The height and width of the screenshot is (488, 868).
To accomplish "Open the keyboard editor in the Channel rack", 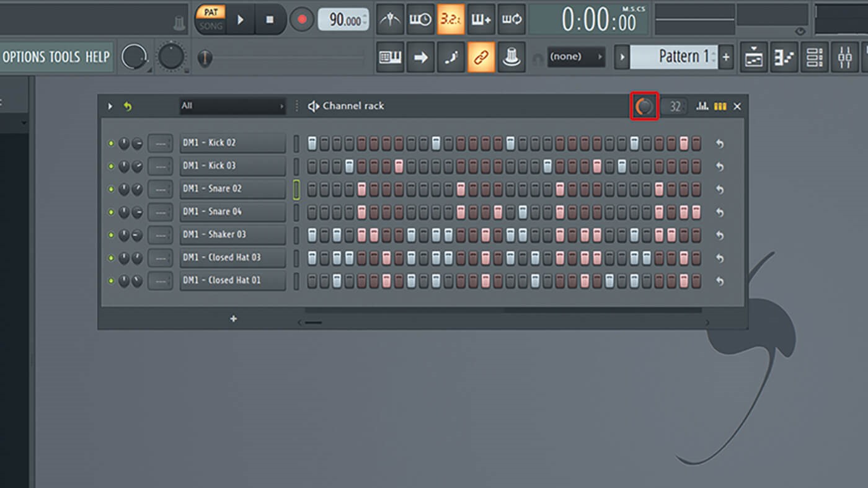I will click(720, 106).
